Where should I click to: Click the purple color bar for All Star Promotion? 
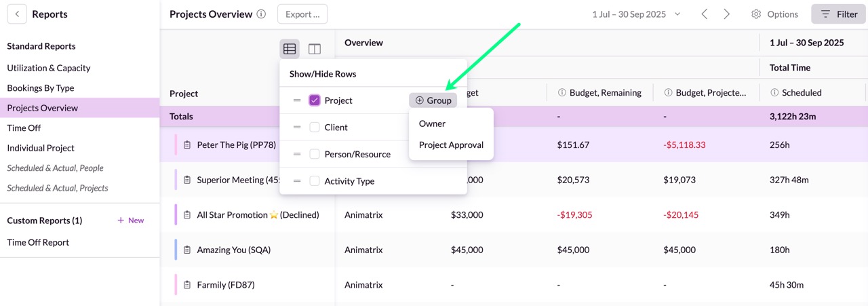(x=176, y=215)
